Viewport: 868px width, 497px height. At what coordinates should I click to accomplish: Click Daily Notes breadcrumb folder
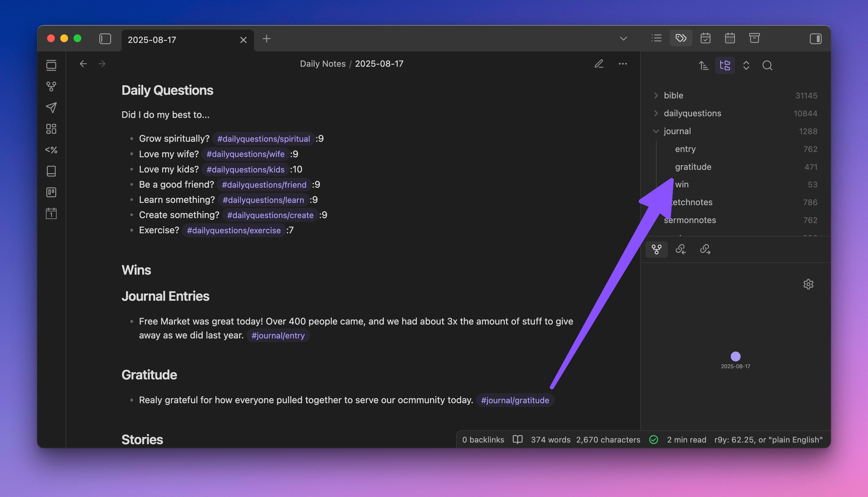click(x=322, y=64)
